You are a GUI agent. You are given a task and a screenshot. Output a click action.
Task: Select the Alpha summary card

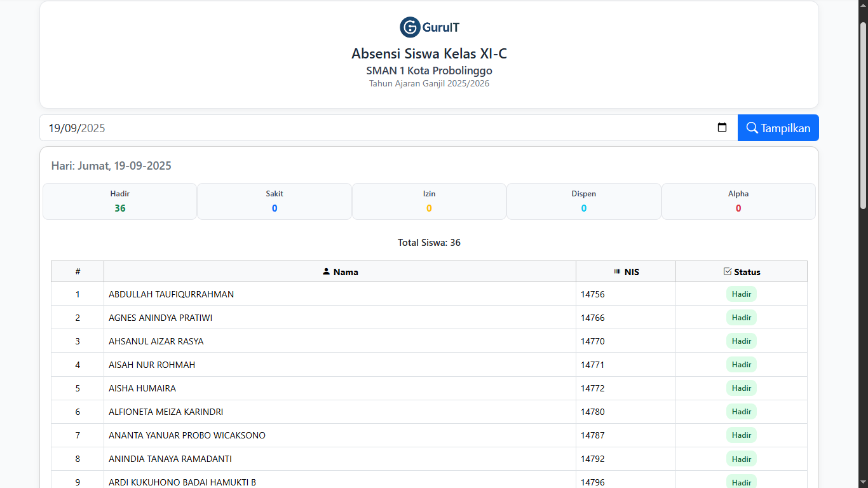pyautogui.click(x=738, y=201)
